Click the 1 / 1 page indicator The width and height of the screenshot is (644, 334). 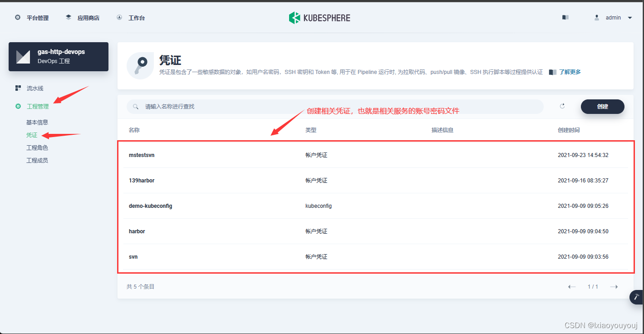click(x=593, y=287)
